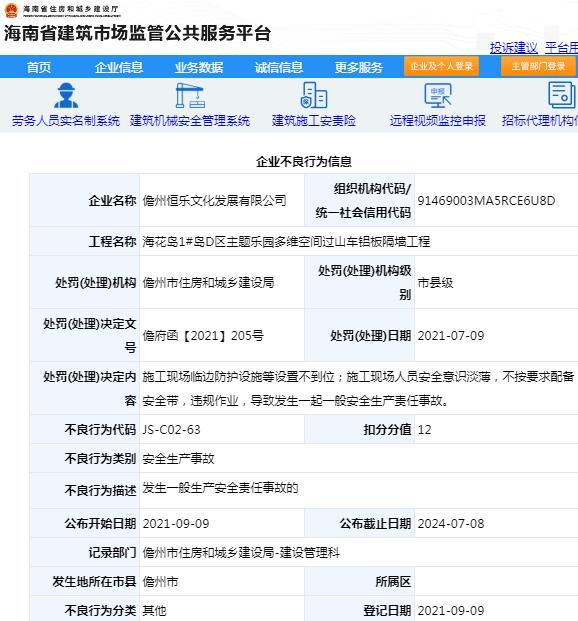This screenshot has width=578, height=621.
Task: Select document number 儋府函【2021】205号
Action: click(x=203, y=336)
